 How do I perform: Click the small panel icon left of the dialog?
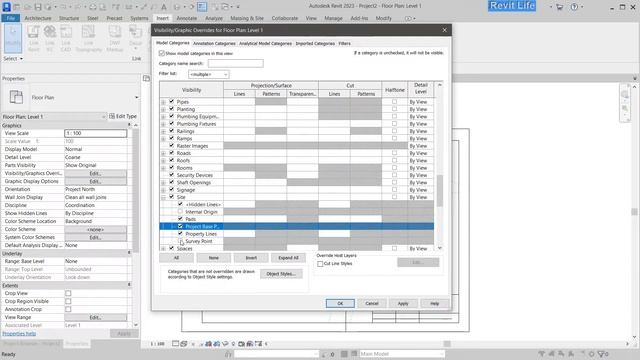tap(147, 78)
